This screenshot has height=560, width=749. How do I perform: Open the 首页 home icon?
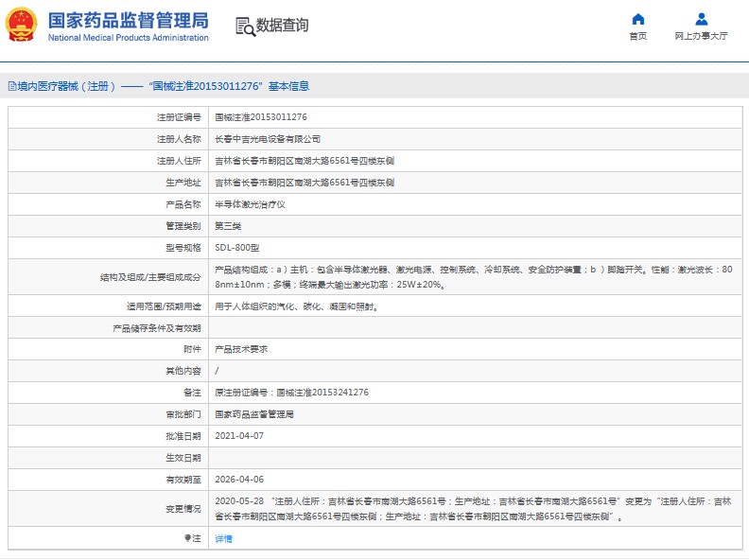(x=637, y=20)
